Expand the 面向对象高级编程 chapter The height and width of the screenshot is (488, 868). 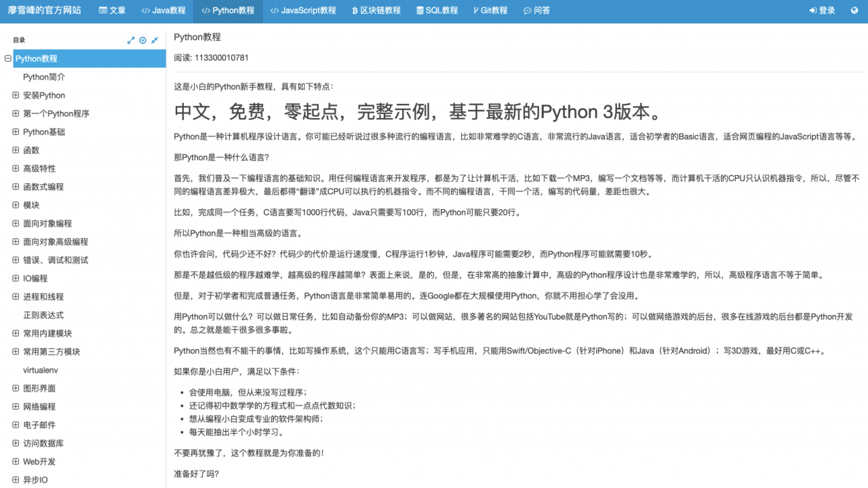[16, 242]
